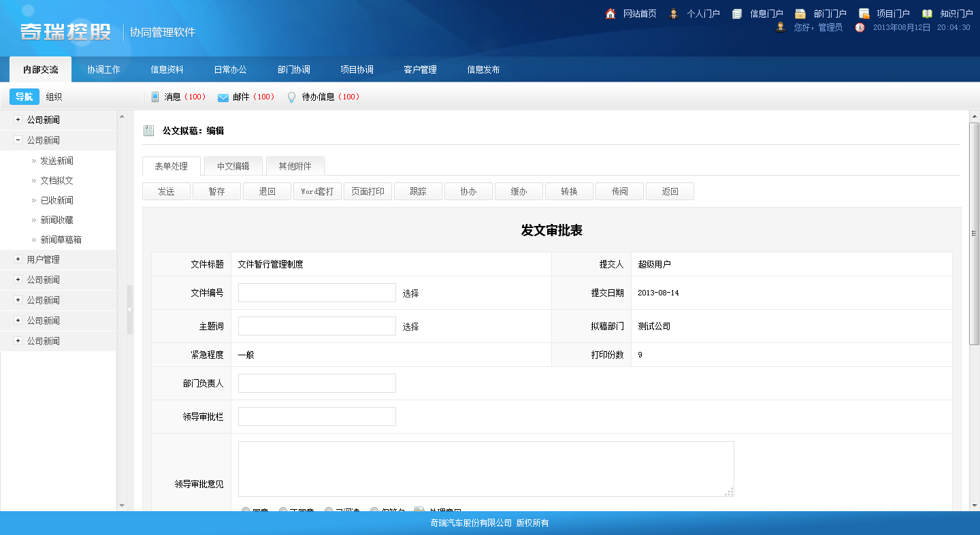Open 文档拟文 in the sidebar

click(x=56, y=180)
